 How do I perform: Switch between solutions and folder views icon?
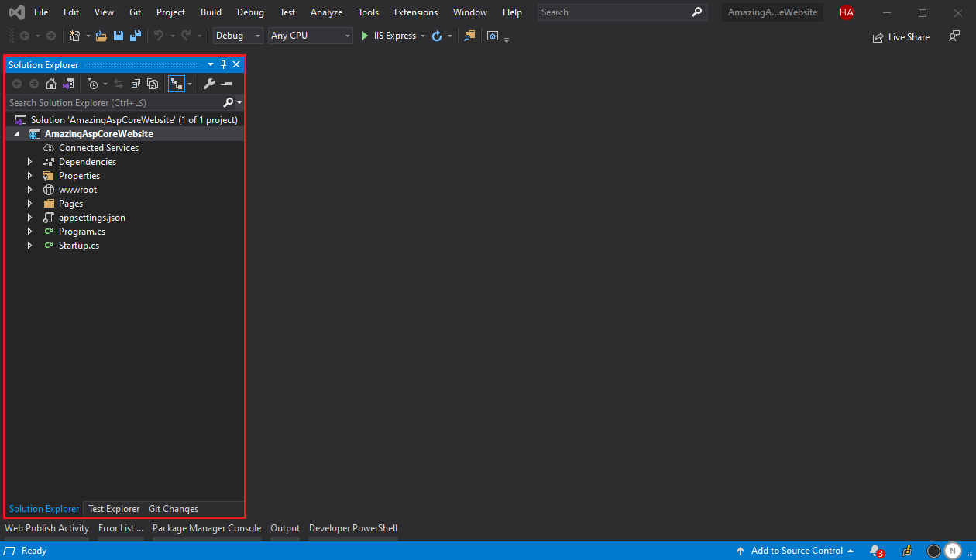tap(68, 84)
